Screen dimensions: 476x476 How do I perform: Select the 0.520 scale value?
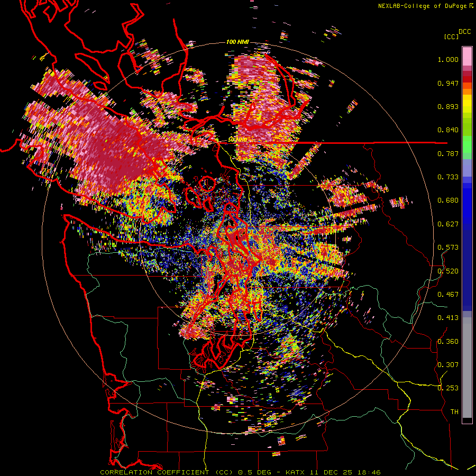(x=448, y=271)
